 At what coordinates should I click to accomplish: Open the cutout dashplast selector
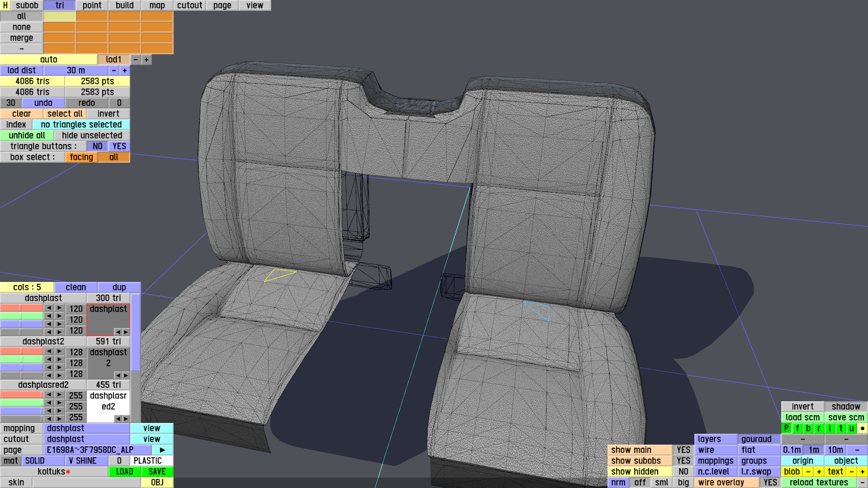tap(86, 439)
